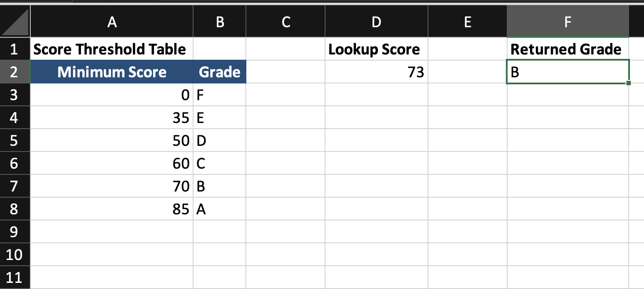Click the grade F cell in column B
This screenshot has height=289, width=644.
click(220, 95)
